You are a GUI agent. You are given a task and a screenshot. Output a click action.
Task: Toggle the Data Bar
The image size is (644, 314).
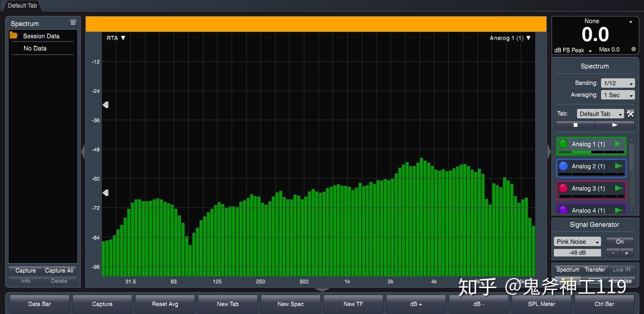tap(40, 304)
